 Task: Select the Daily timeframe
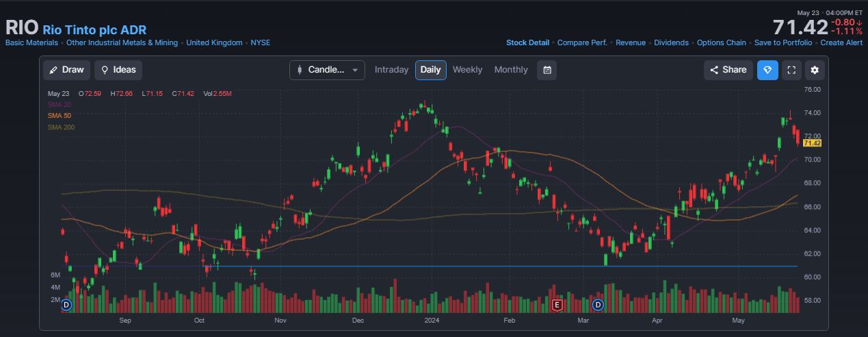430,70
